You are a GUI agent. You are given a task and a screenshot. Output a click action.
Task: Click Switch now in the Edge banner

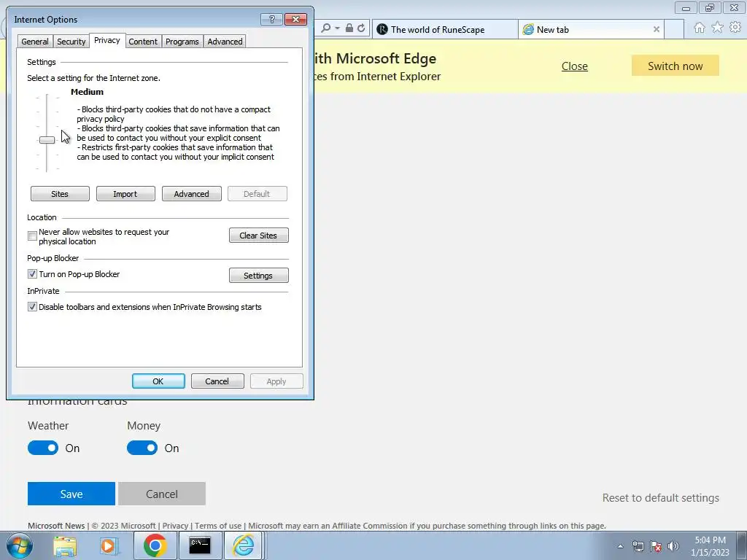(x=675, y=66)
